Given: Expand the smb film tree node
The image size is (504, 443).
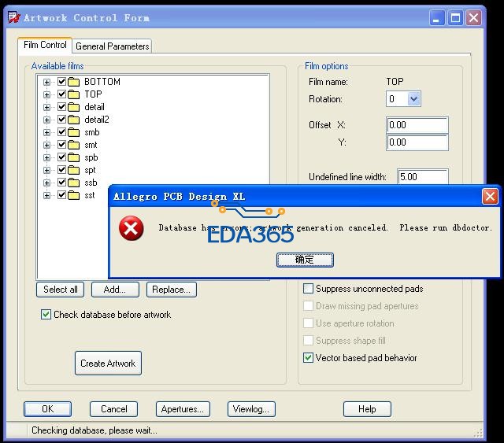Looking at the screenshot, I should 47,133.
